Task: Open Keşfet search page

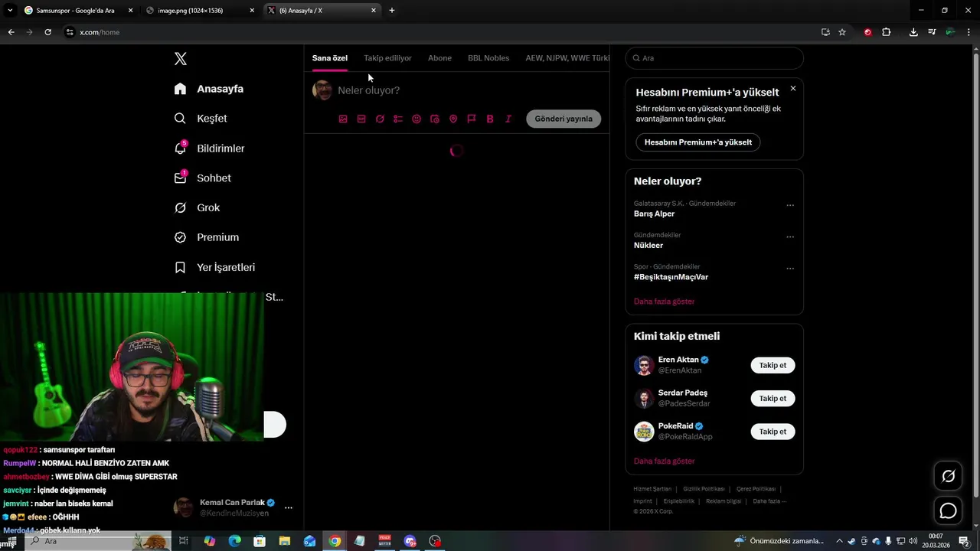Action: click(201, 119)
